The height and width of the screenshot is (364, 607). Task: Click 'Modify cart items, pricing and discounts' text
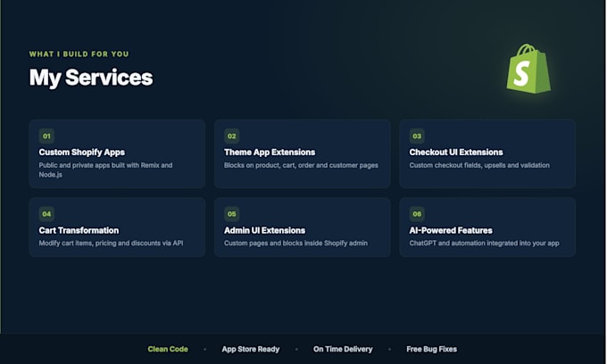click(111, 244)
